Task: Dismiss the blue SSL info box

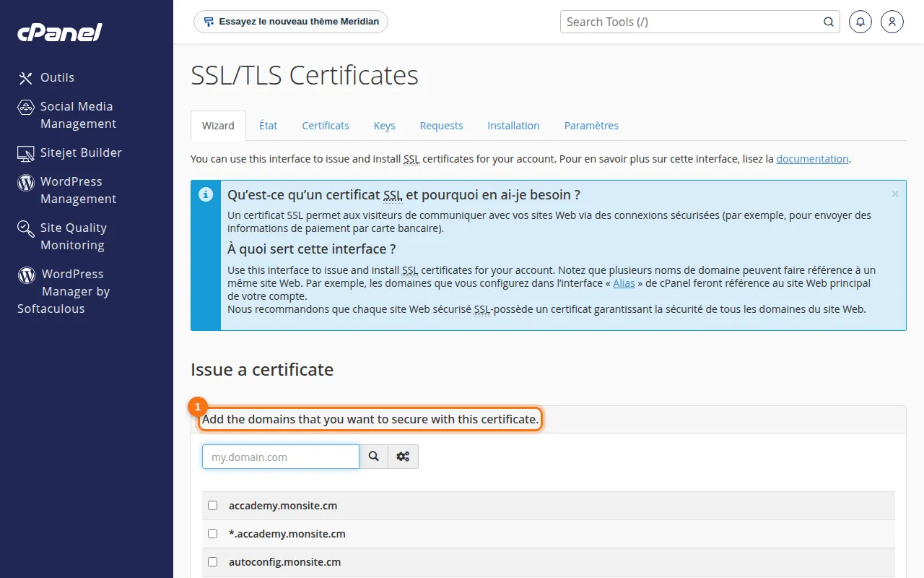Action: (x=895, y=194)
